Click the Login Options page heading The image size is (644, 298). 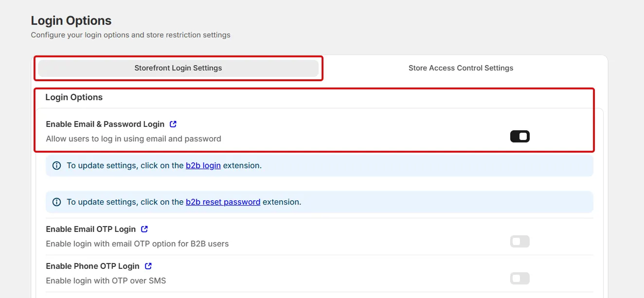point(71,20)
